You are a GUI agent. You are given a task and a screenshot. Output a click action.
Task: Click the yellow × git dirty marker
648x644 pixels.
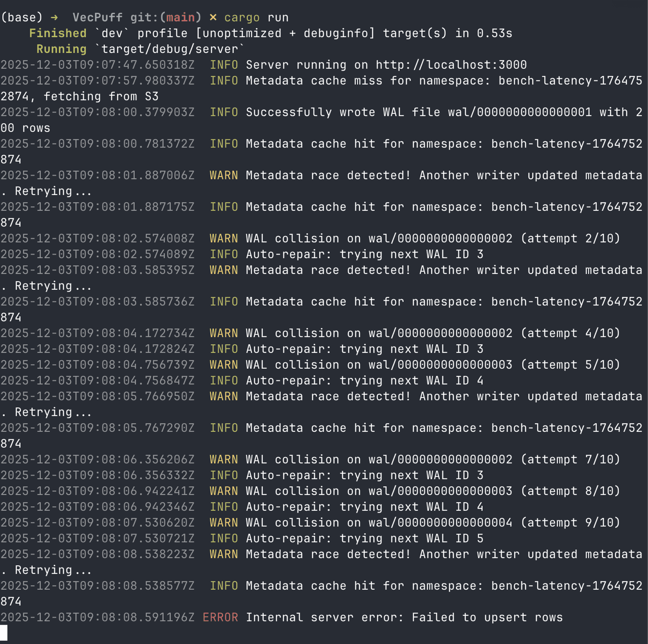point(213,17)
